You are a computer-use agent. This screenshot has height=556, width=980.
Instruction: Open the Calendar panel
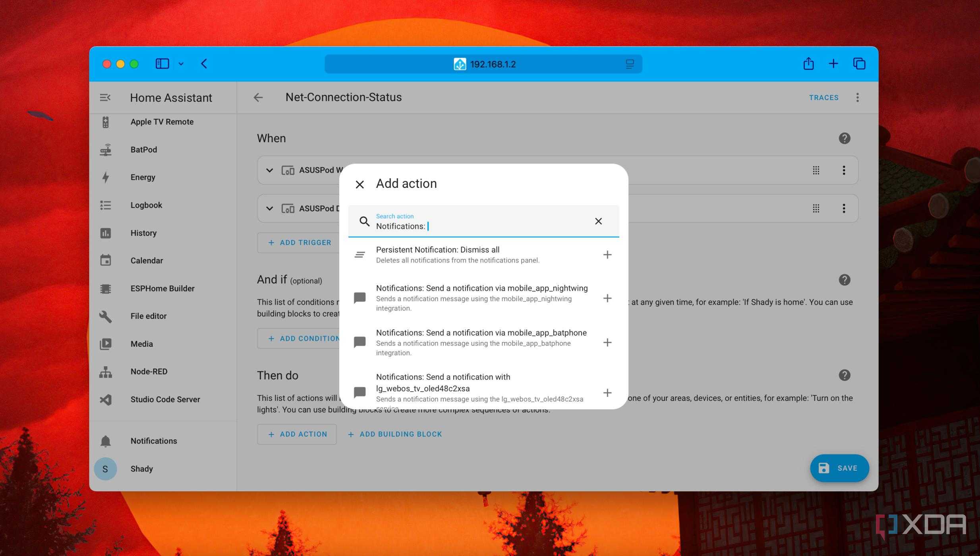pyautogui.click(x=163, y=261)
